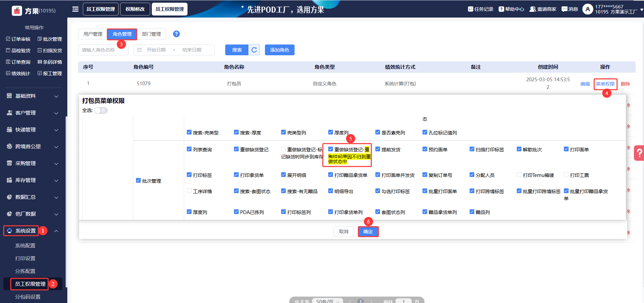Screen dimensions: 644x303
Task: Open 任务记录 in the top bar
Action: click(480, 9)
